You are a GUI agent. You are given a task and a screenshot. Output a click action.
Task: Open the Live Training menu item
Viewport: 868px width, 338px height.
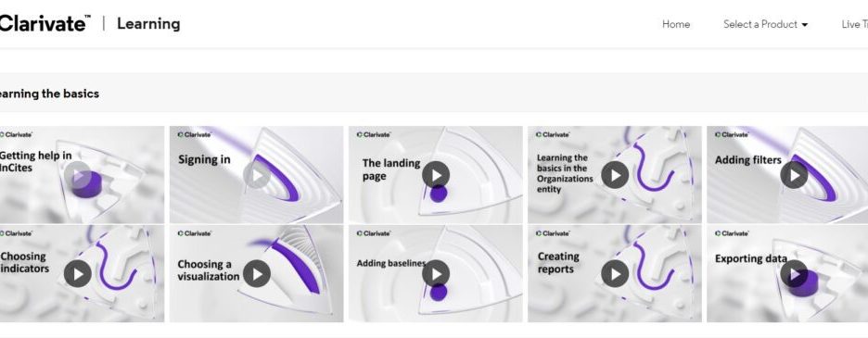click(x=854, y=24)
